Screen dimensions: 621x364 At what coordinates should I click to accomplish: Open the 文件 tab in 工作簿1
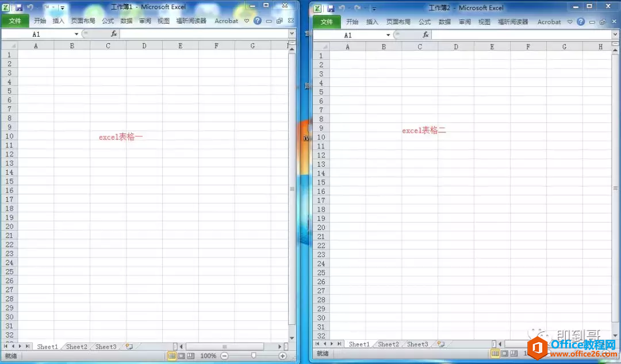coord(15,21)
